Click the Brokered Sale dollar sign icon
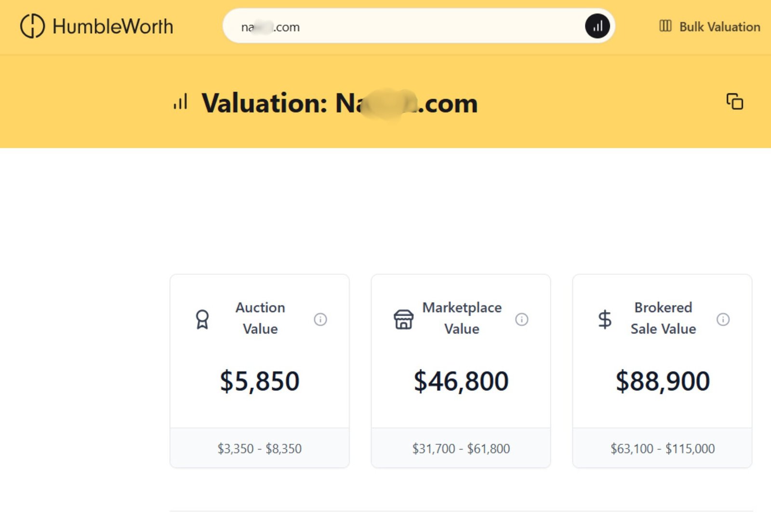This screenshot has width=771, height=532. [605, 319]
